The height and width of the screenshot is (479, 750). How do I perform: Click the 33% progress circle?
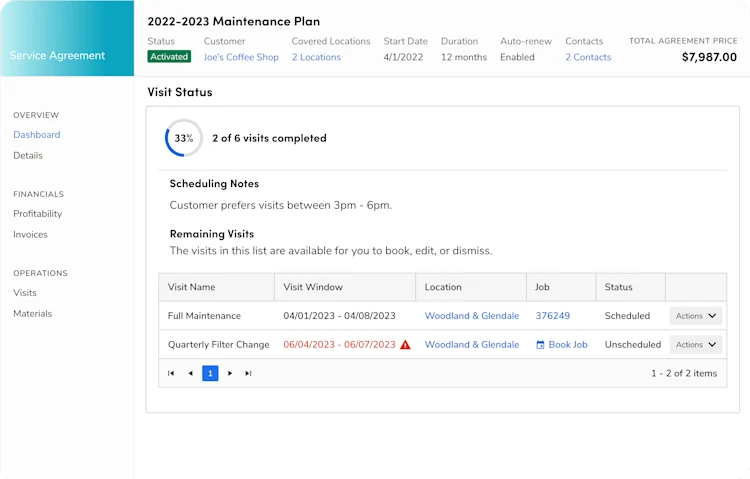[184, 138]
